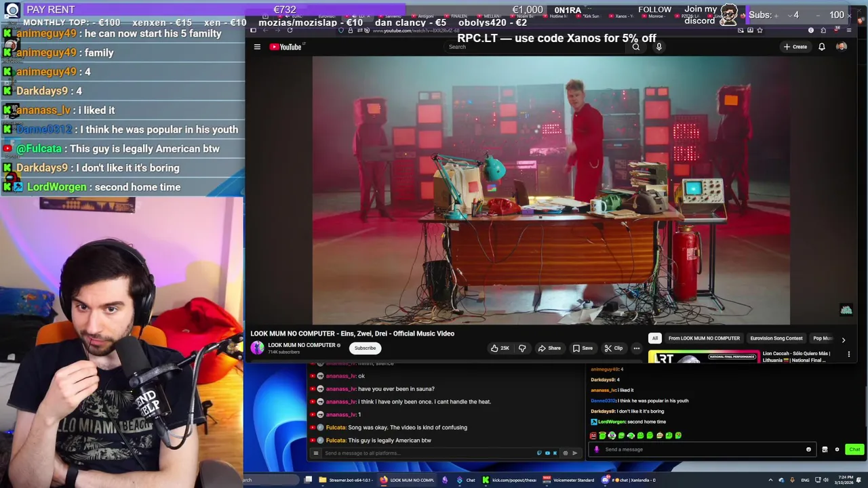
Task: Click the YouTube logo
Action: (x=285, y=47)
